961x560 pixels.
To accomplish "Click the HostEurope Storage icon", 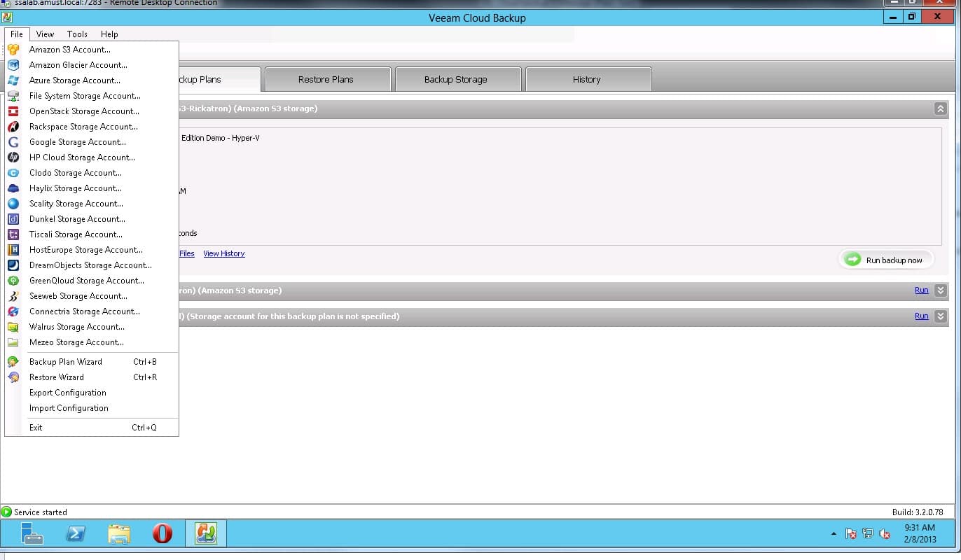I will [x=13, y=250].
